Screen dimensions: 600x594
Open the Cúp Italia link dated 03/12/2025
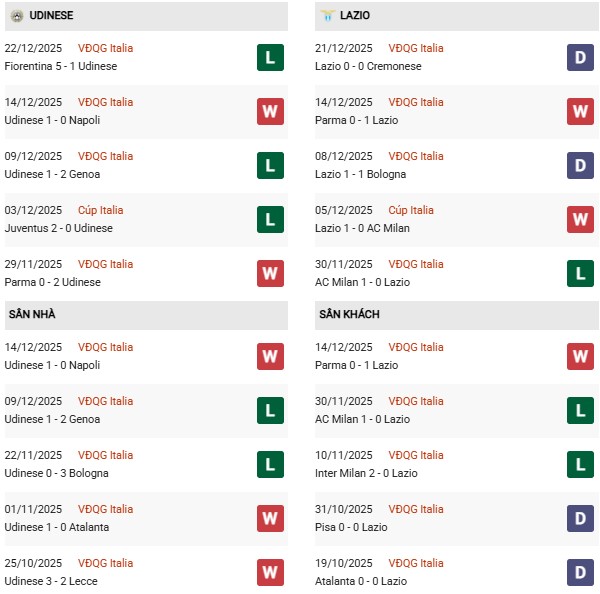pyautogui.click(x=101, y=210)
